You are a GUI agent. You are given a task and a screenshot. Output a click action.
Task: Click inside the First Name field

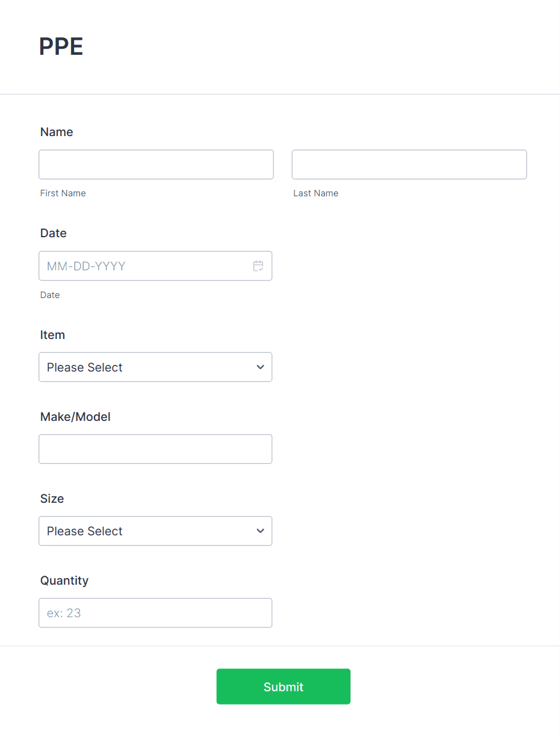pos(156,164)
